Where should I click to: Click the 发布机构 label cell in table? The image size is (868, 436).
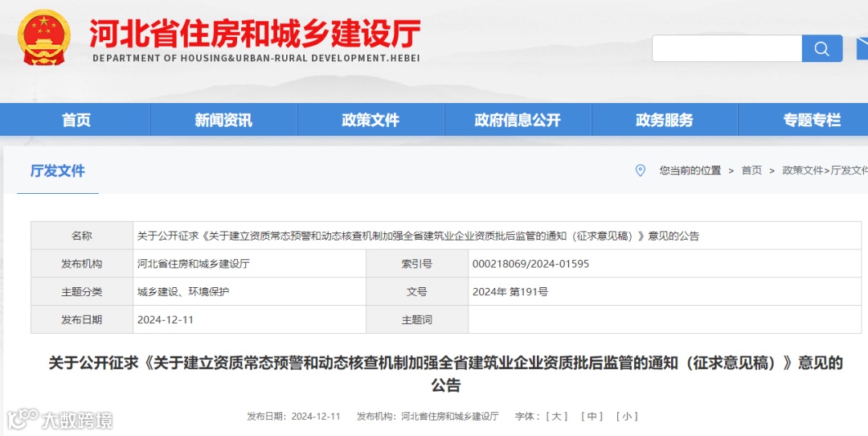coord(82,264)
